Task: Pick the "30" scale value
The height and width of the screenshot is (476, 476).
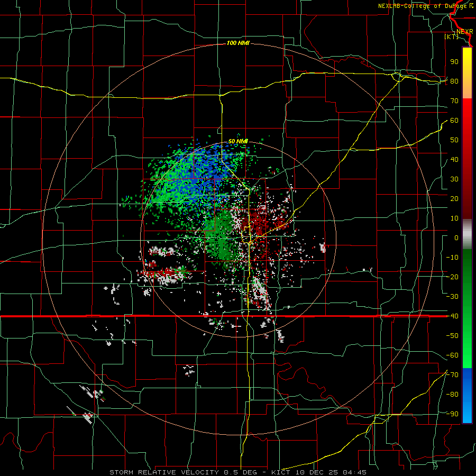Action: [x=454, y=179]
